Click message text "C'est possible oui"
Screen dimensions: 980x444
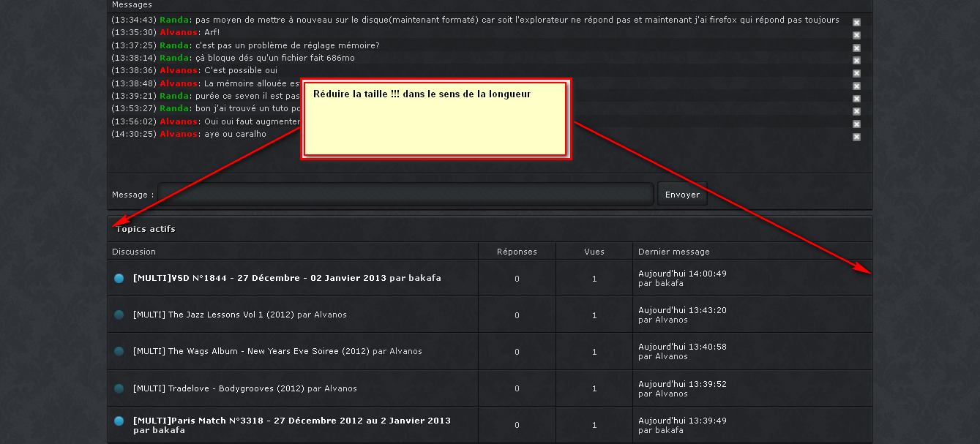click(241, 70)
